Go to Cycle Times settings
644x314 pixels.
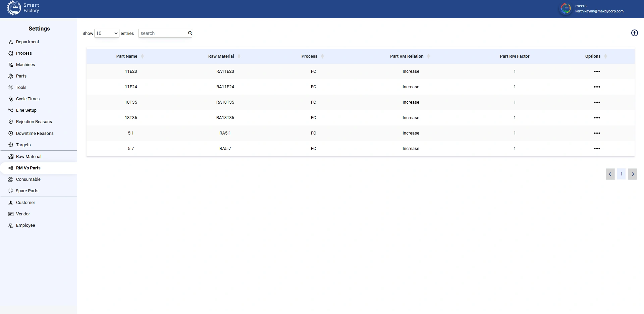coord(28,99)
